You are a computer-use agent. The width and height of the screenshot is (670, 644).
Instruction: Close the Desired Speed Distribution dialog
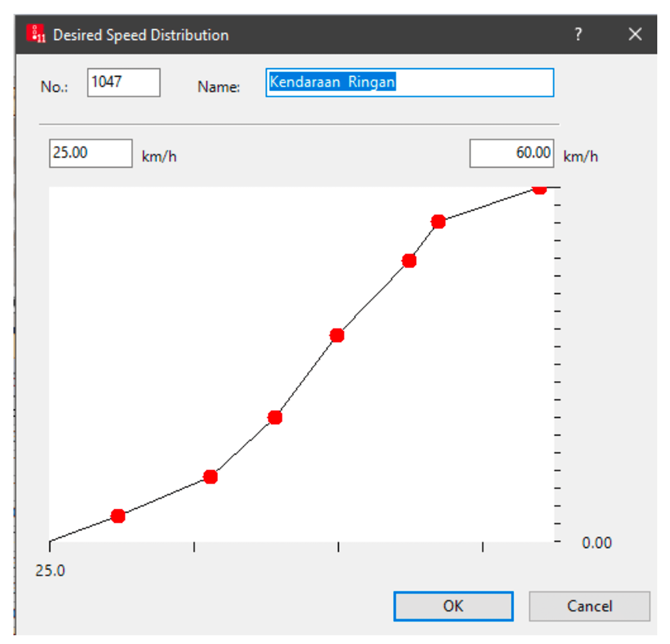635,34
